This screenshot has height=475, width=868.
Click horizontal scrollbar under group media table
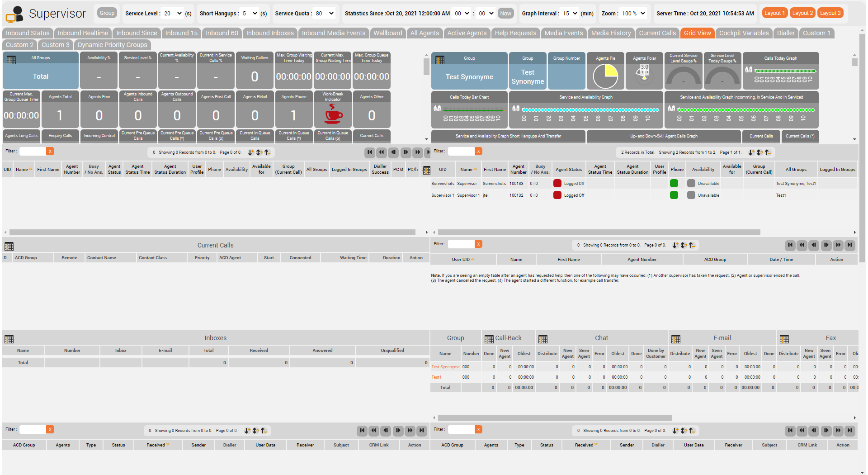pyautogui.click(x=555, y=418)
